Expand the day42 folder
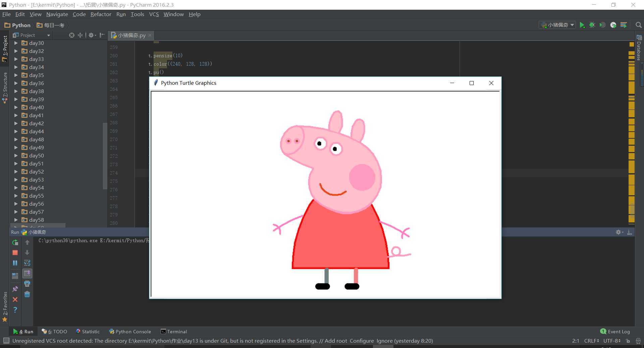The image size is (644, 348). pos(16,123)
